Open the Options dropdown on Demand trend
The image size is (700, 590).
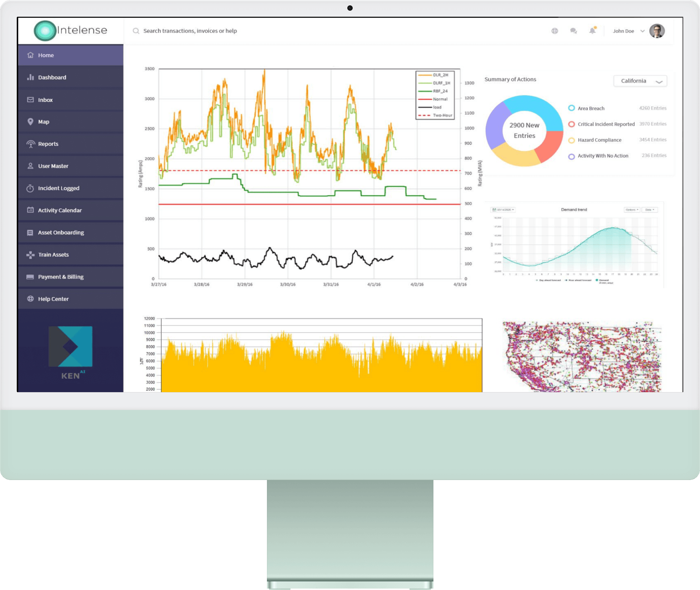[x=632, y=210]
